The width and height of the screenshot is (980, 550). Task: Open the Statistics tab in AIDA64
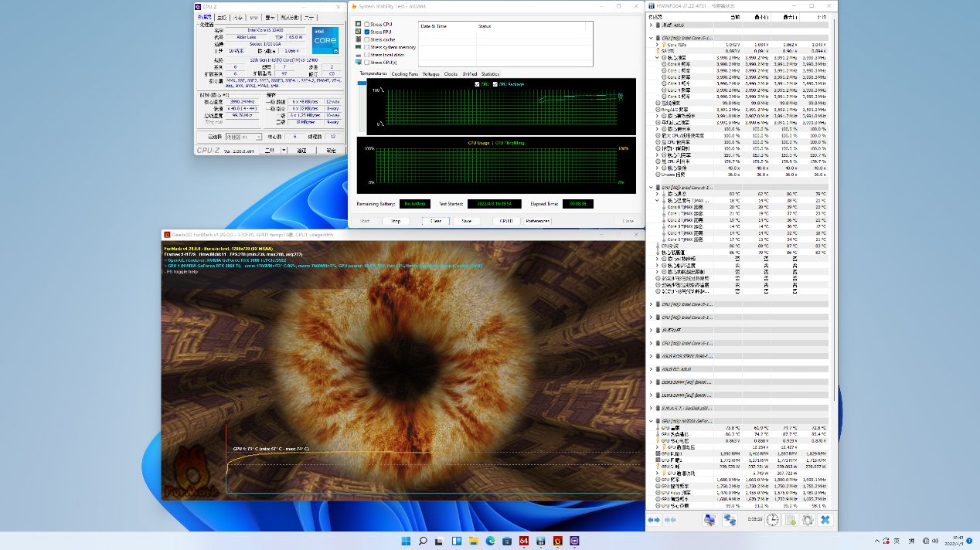coord(490,74)
